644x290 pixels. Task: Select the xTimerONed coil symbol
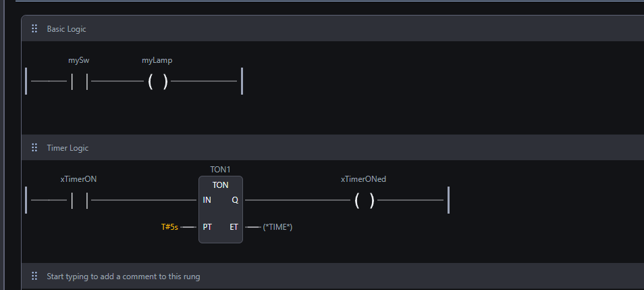[364, 200]
